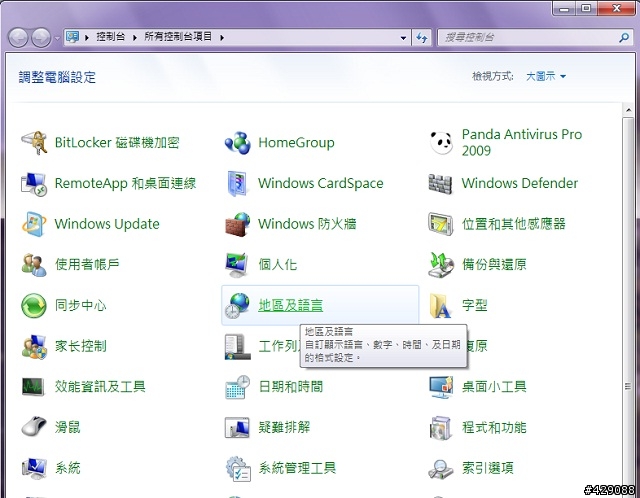Viewport: 640px width, 498px height.
Task: Open the 滑鼠 mouse icon
Action: coord(34,427)
